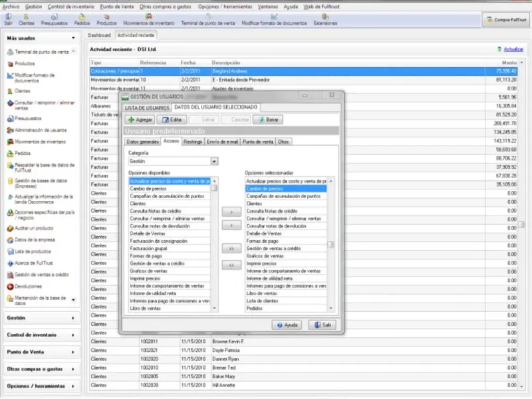The height and width of the screenshot is (399, 532).
Task: Open Respaldar la base de datos in sidebar
Action: point(41,168)
